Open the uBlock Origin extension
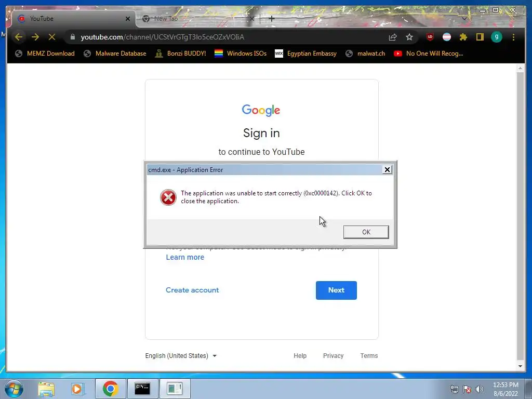532x399 pixels. click(430, 37)
